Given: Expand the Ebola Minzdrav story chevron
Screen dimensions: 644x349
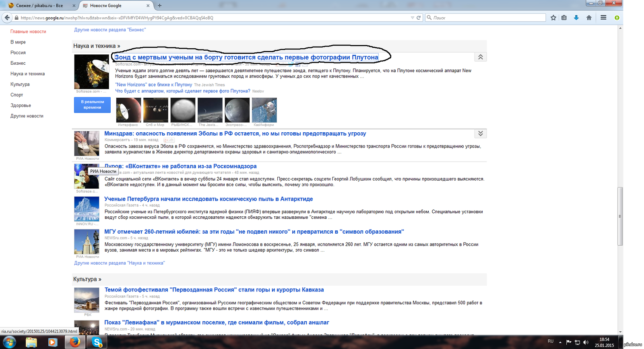Looking at the screenshot, I should point(480,133).
